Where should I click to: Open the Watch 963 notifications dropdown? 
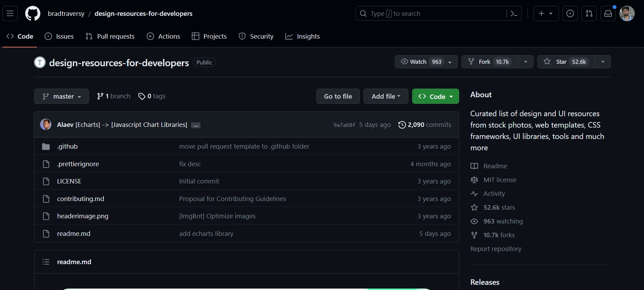[426, 62]
